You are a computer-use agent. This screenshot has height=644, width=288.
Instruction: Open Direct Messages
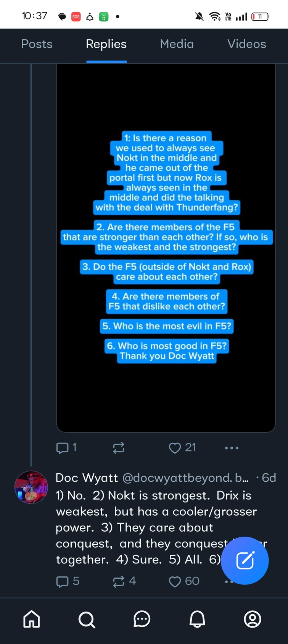[142, 619]
